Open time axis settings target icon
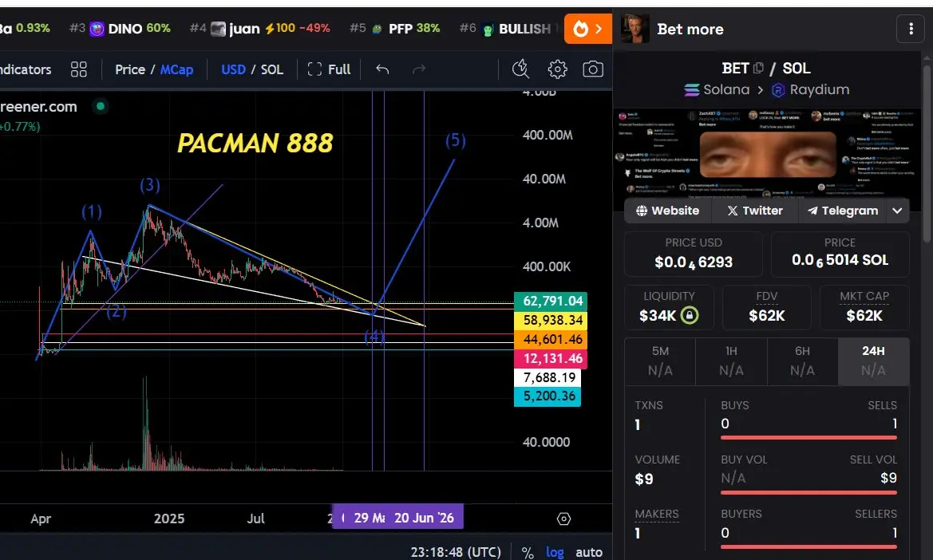933x560 pixels. coord(563,519)
